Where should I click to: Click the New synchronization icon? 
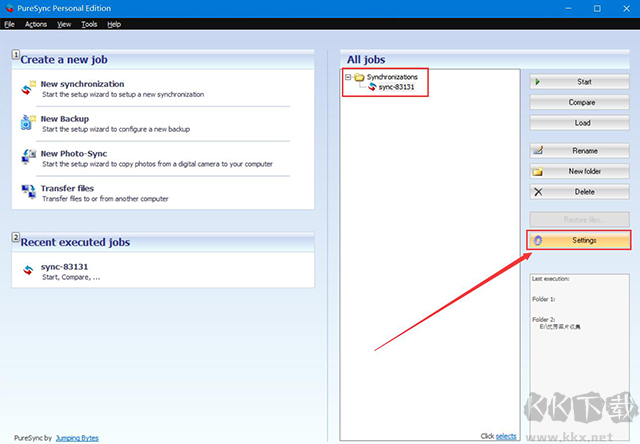[x=28, y=88]
